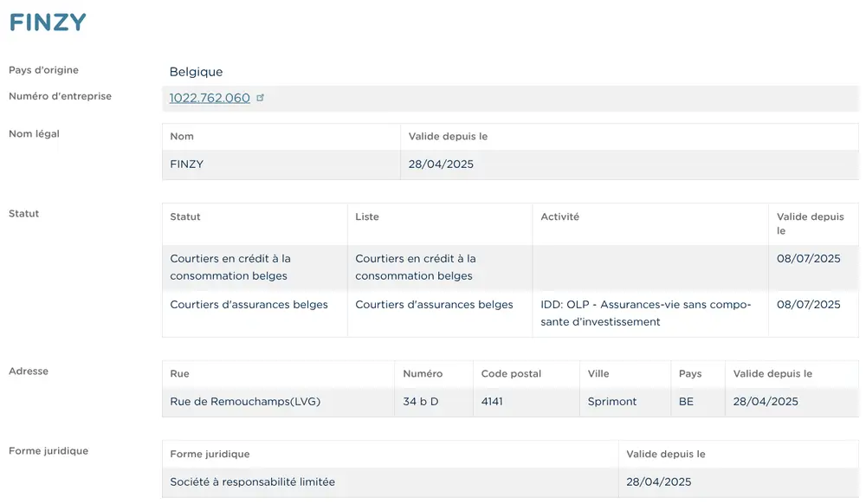
Task: Open the 1022.762.060 company number link
Action: click(x=210, y=98)
